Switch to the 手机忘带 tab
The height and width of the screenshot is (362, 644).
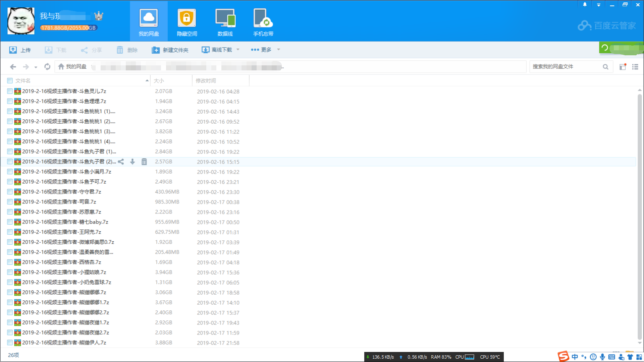pos(263,22)
